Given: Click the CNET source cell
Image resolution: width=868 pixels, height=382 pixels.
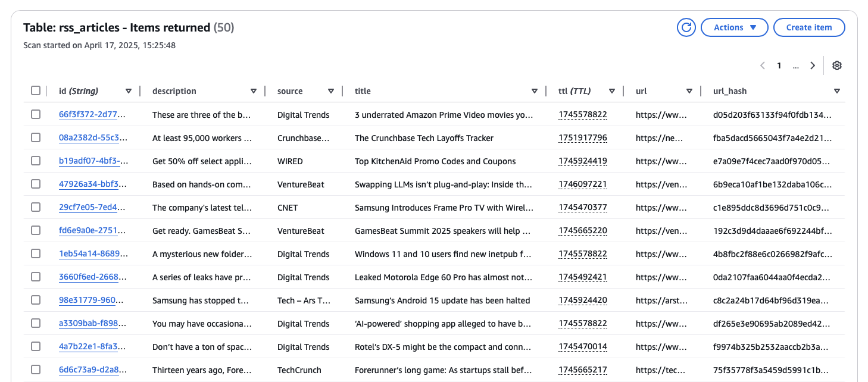Looking at the screenshot, I should (288, 208).
